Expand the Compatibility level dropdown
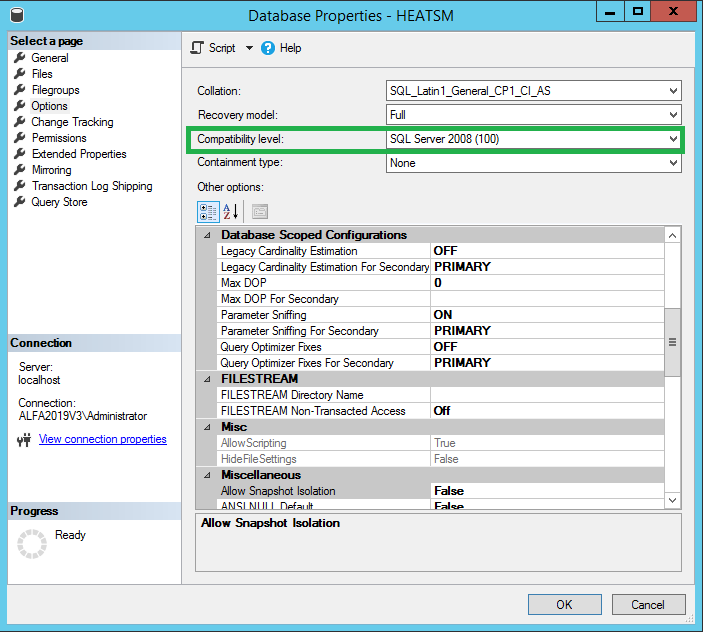703x636 pixels. (673, 139)
